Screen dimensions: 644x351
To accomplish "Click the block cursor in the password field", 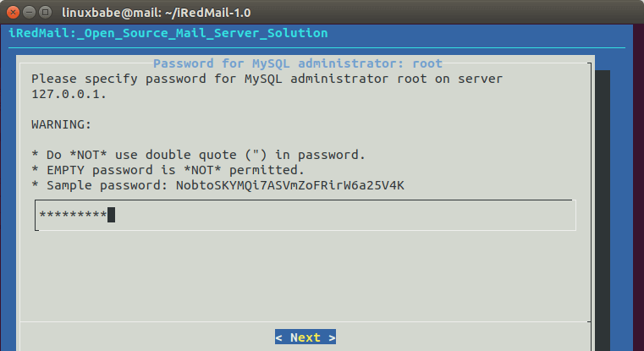I will click(x=111, y=216).
